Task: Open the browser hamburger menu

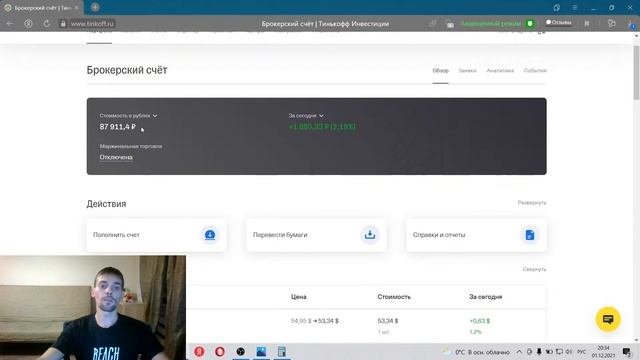Action: [x=574, y=8]
